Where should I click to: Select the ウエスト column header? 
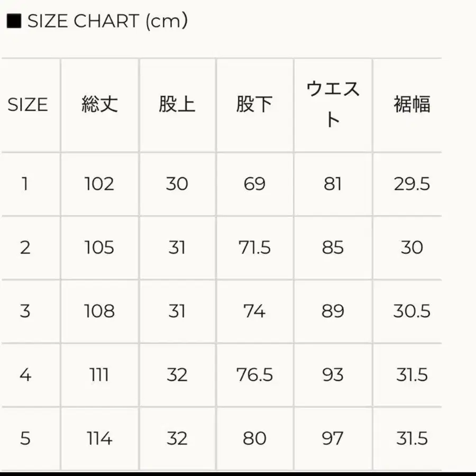point(333,105)
